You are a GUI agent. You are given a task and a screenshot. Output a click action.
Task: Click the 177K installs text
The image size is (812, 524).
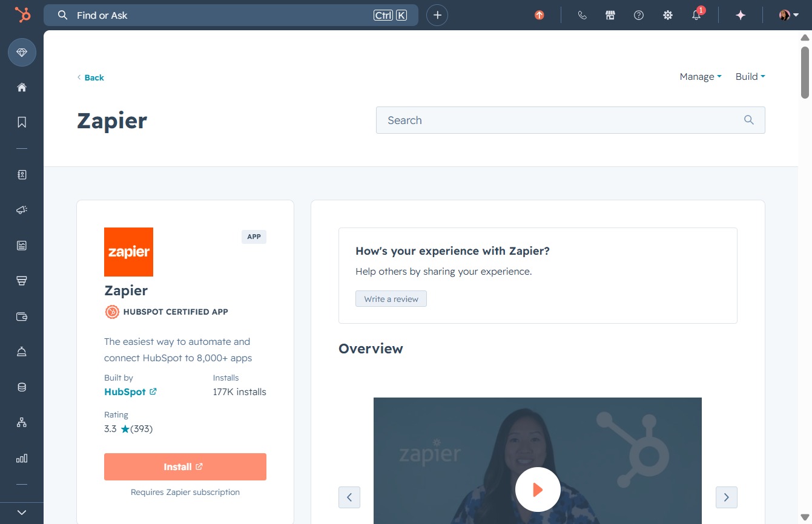[x=240, y=392]
